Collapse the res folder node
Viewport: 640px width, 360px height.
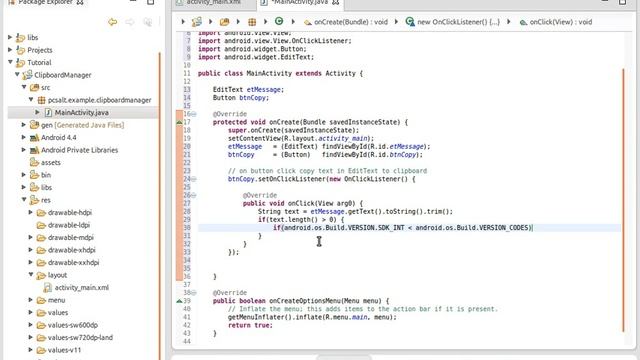click(x=24, y=200)
